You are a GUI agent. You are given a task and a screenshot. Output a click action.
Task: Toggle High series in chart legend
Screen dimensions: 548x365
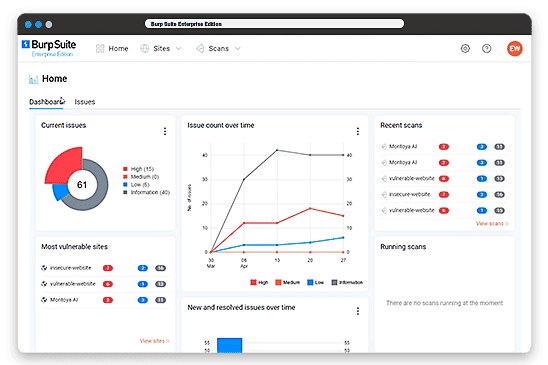259,282
